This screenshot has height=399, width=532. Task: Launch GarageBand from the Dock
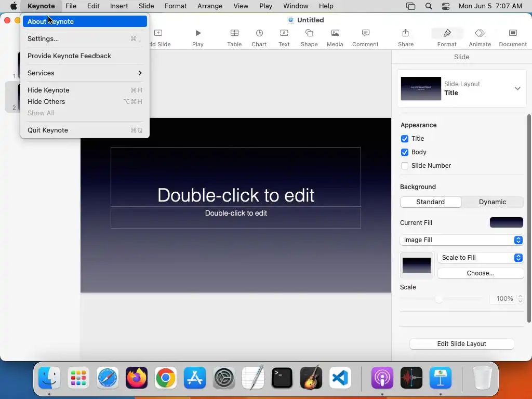click(x=311, y=378)
